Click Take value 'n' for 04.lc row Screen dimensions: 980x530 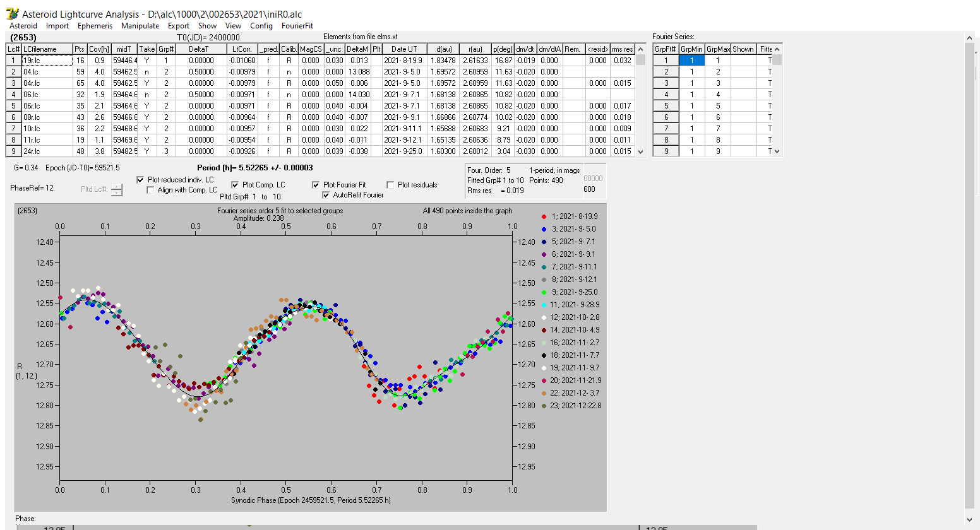click(x=147, y=72)
